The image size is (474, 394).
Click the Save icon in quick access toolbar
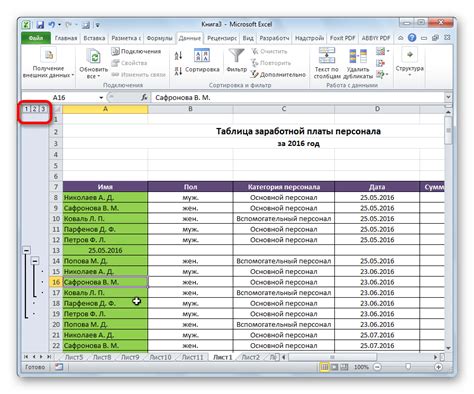(40, 25)
